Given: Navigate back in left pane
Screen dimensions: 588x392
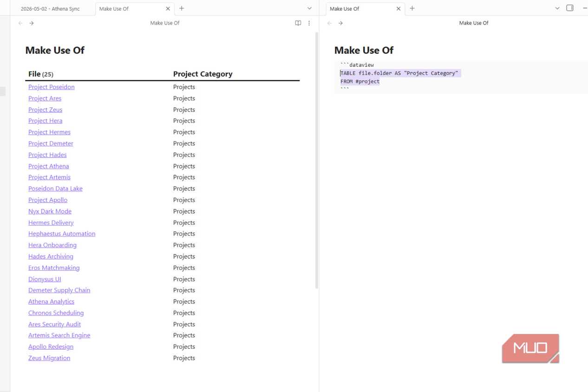Looking at the screenshot, I should pyautogui.click(x=20, y=23).
